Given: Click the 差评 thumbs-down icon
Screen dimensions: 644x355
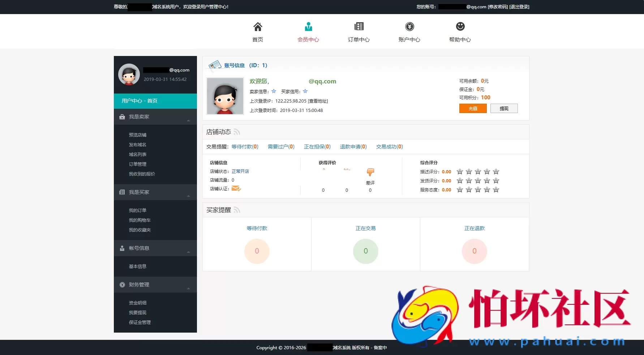Looking at the screenshot, I should pos(370,172).
